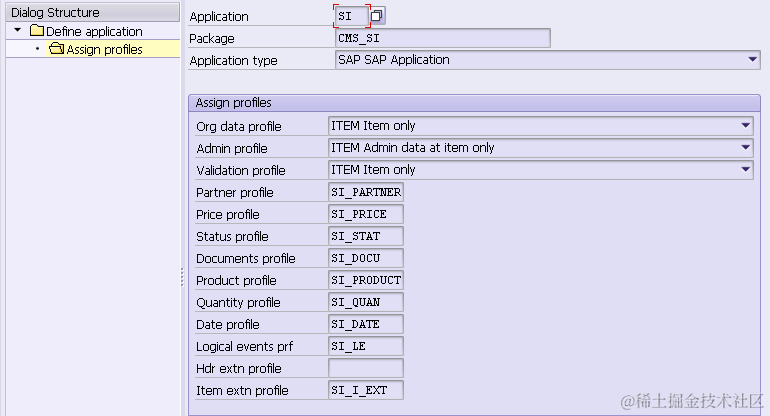Click the Status profile field SI_STAT

[x=366, y=236]
